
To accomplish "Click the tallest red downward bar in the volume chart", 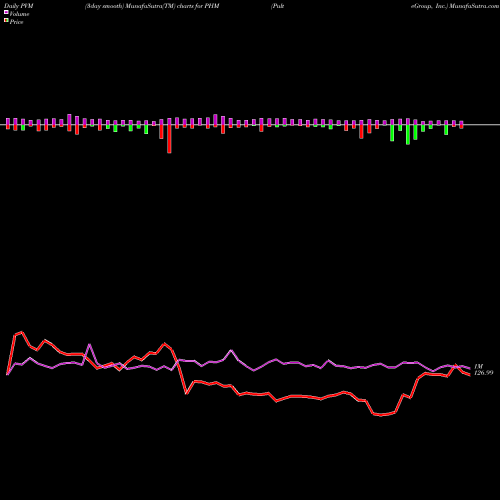I will click(x=169, y=139).
